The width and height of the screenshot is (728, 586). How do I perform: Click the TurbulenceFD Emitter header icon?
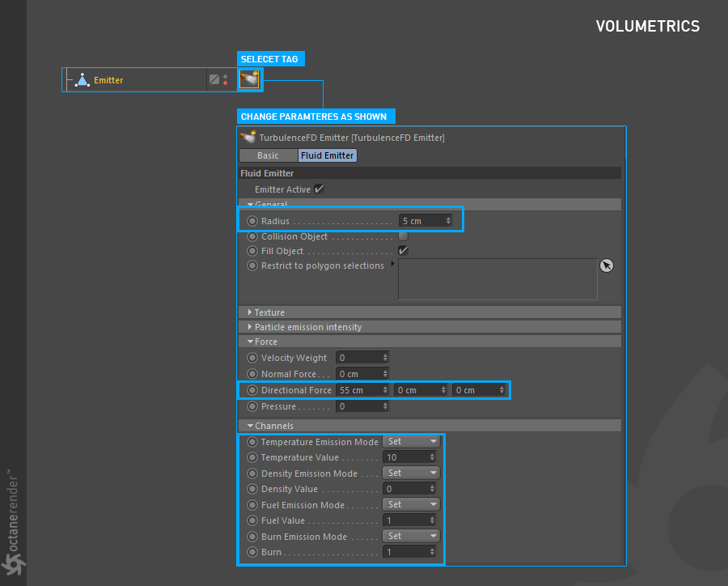[x=248, y=137]
